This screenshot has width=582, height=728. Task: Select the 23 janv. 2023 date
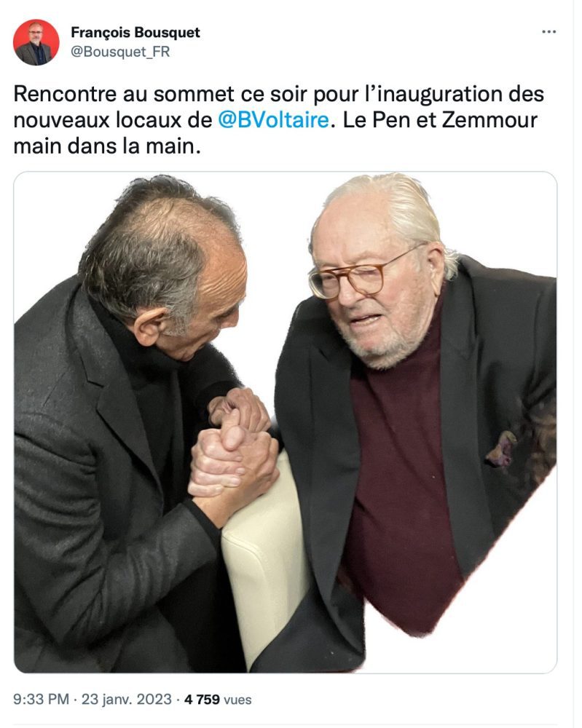[126, 699]
